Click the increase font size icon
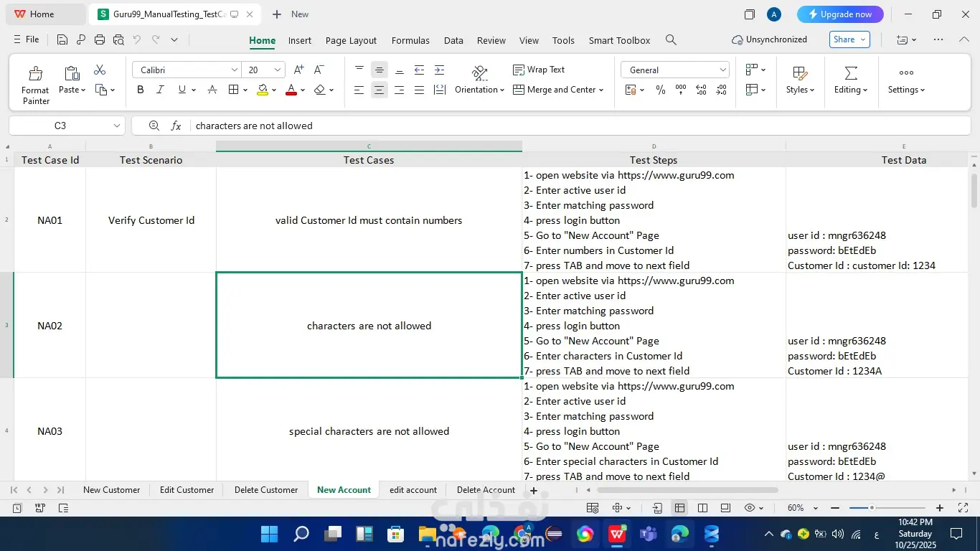 click(298, 70)
